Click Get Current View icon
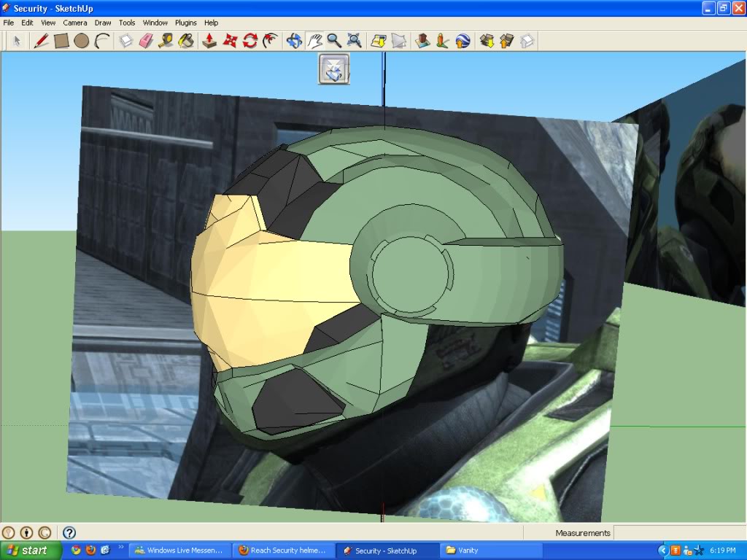747x560 pixels. pyautogui.click(x=379, y=41)
